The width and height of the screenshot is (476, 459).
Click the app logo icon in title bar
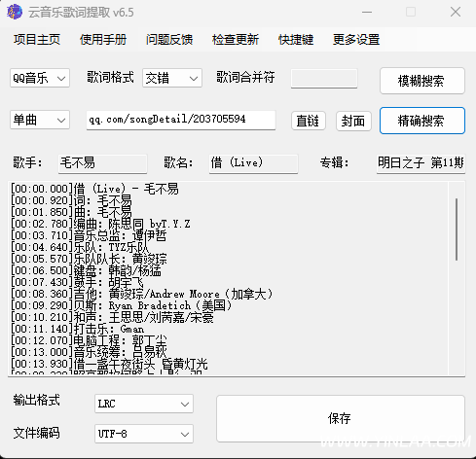[15, 12]
